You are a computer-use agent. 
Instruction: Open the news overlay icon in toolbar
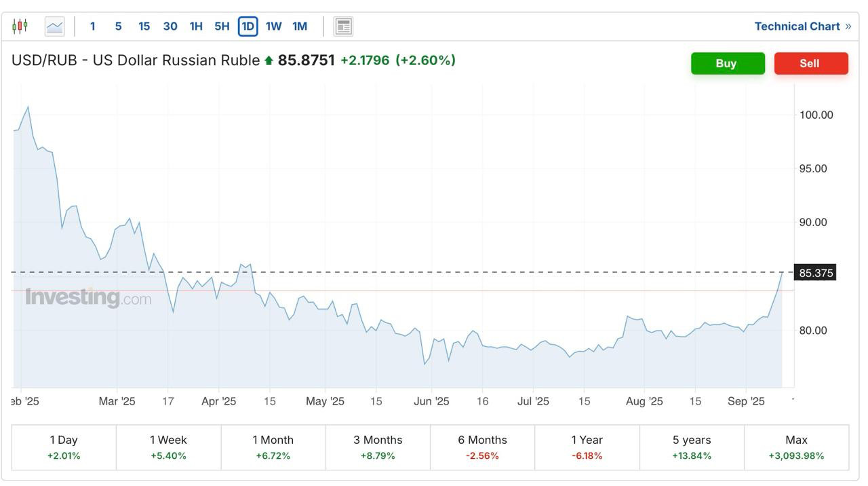tap(343, 26)
